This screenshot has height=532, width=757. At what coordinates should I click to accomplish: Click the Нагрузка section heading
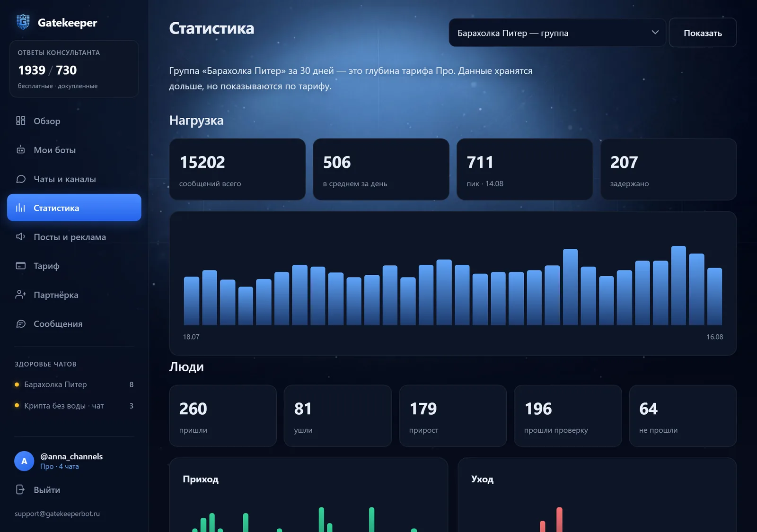[196, 121]
